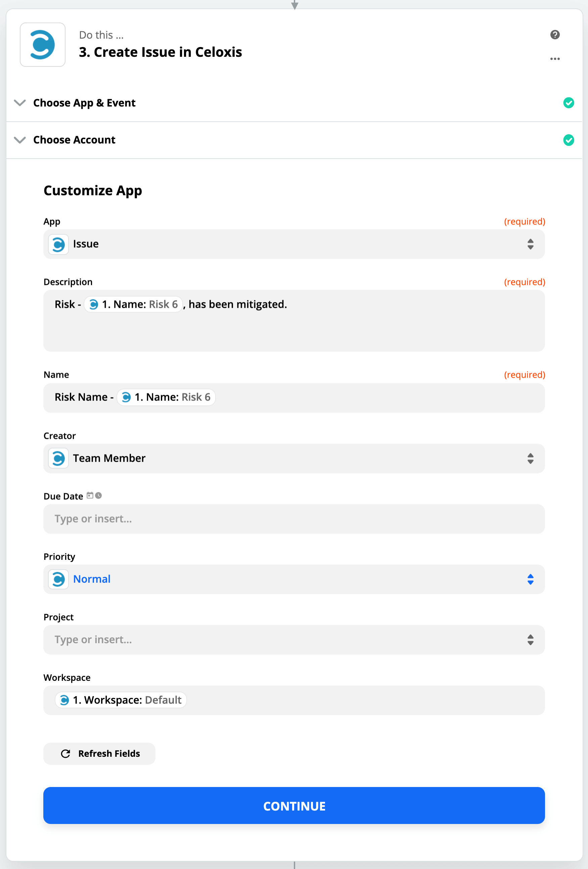This screenshot has width=588, height=869.
Task: Select the '1. Name: Risk 6' pill in Name field
Action: click(166, 397)
